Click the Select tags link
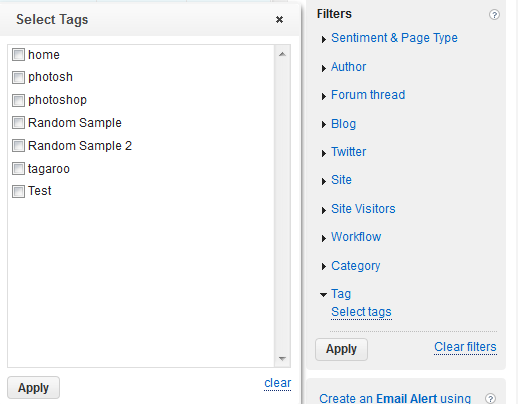 click(361, 312)
